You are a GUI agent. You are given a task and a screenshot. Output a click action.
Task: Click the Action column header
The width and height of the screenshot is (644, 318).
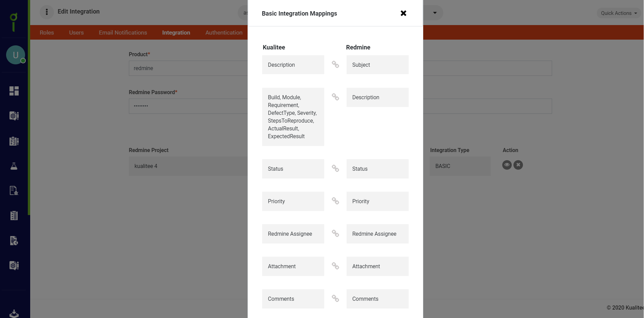[x=510, y=150]
